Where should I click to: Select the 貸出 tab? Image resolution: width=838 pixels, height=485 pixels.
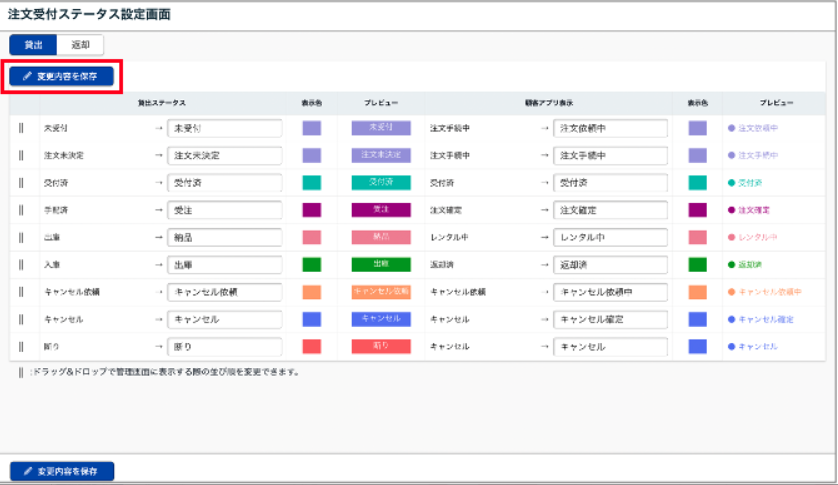[33, 45]
